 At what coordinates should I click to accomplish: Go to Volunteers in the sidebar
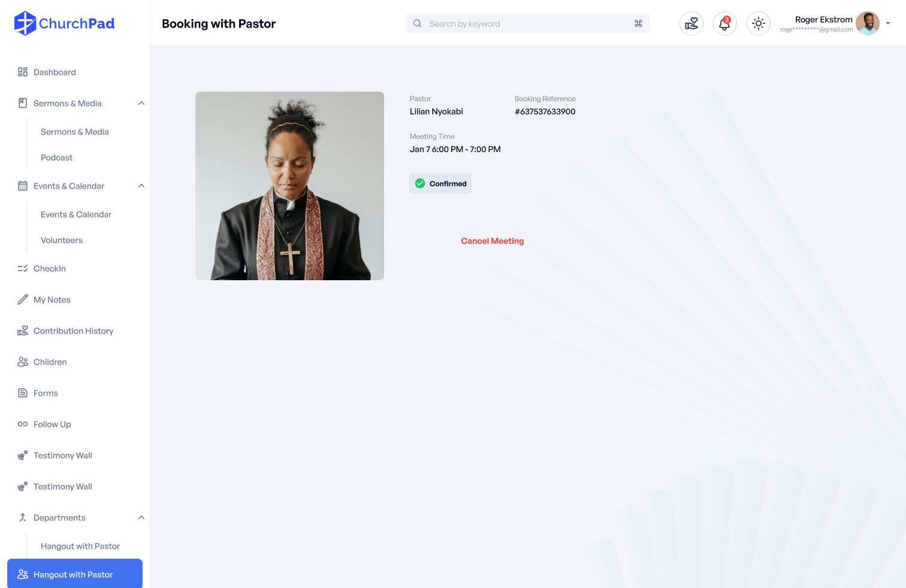point(62,240)
